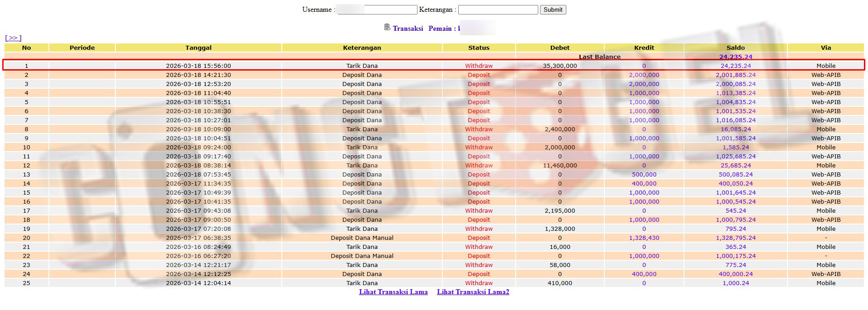Select the saldo 1,025,685.24

click(735, 156)
